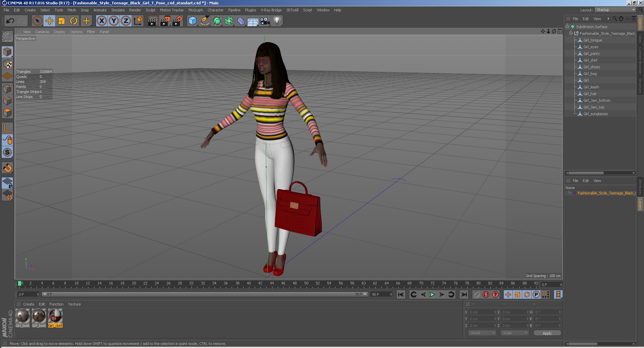
Task: Collapse the Subdivision Surface tree node
Action: point(567,27)
